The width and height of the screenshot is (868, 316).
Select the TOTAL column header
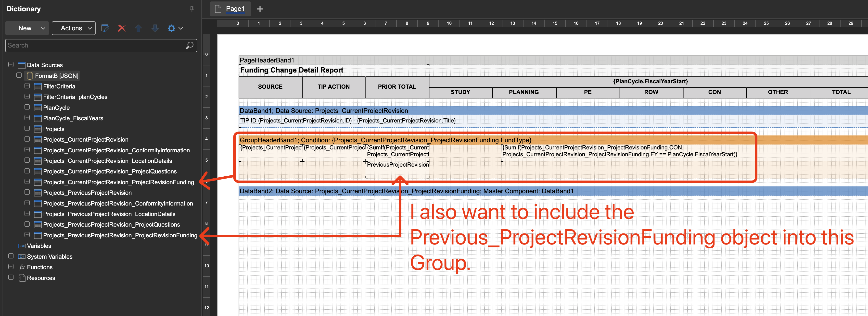839,92
